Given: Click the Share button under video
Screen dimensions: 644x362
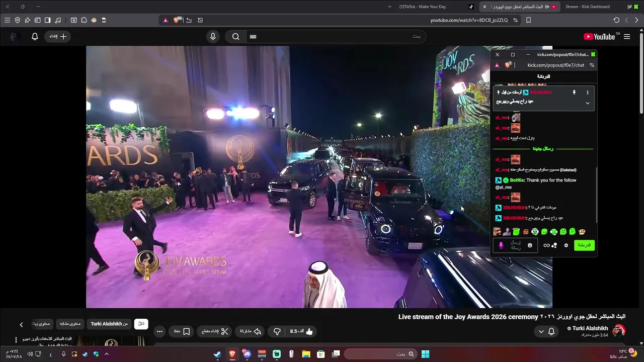Looking at the screenshot, I should point(251,331).
